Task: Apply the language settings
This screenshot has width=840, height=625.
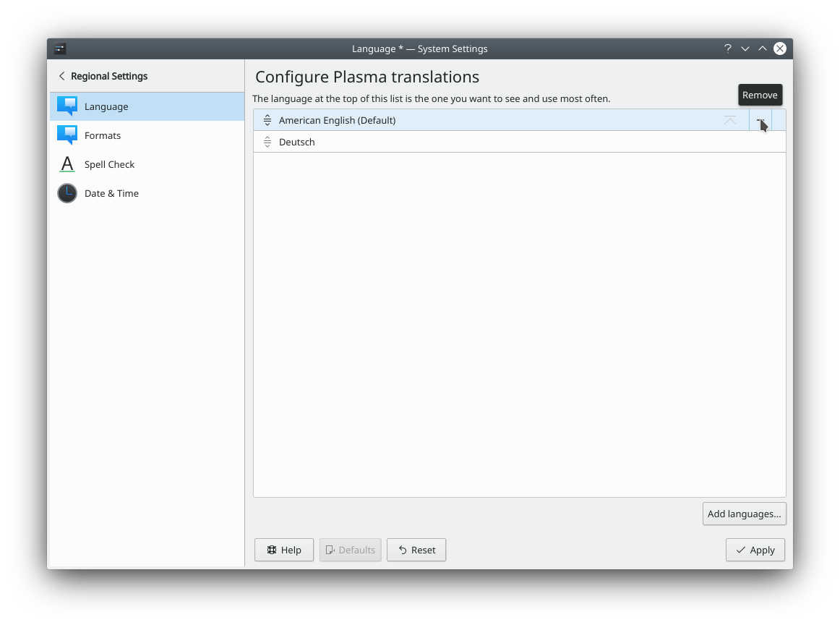Action: 755,550
